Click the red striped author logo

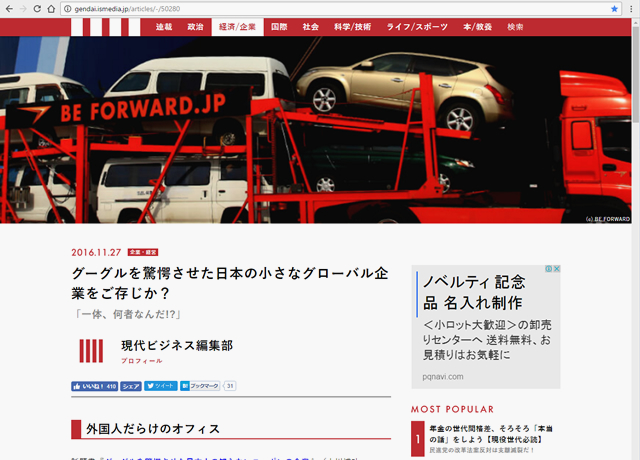91,350
